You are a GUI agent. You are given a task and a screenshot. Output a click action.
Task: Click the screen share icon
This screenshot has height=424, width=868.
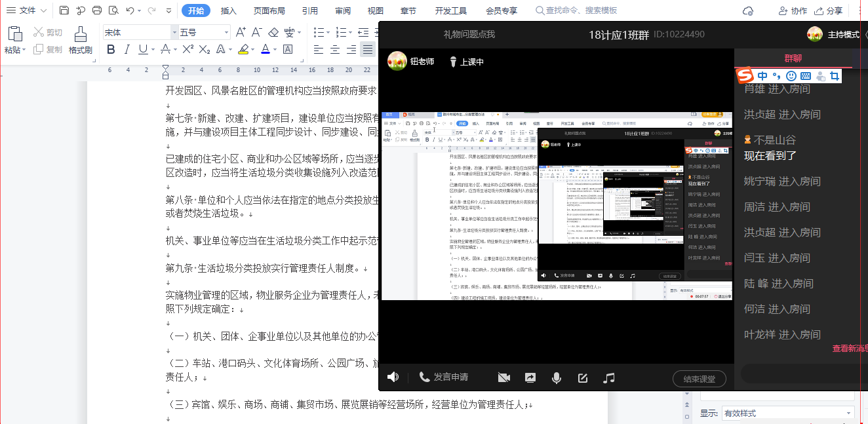[530, 377]
